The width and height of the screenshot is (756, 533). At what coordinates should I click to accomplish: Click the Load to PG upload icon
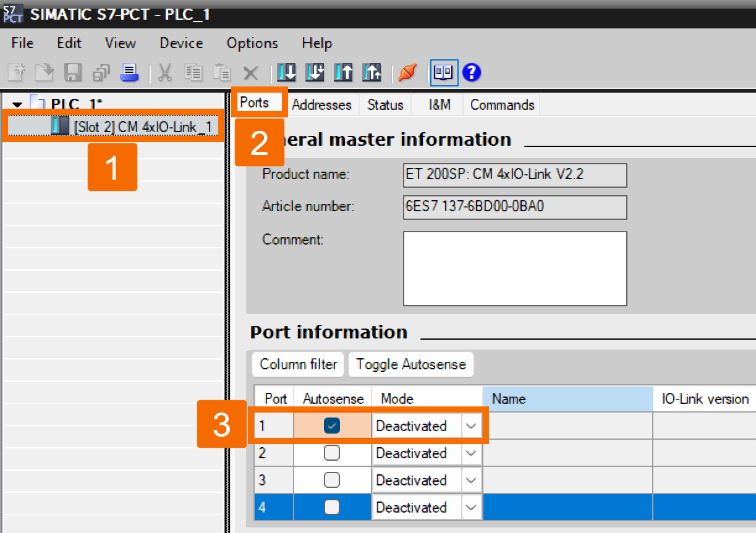point(343,73)
